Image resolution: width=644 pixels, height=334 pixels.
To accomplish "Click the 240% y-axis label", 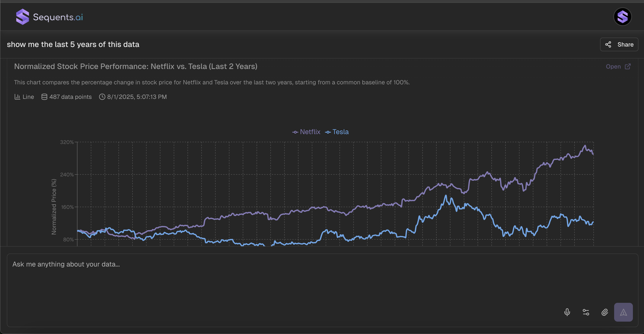I will [67, 175].
